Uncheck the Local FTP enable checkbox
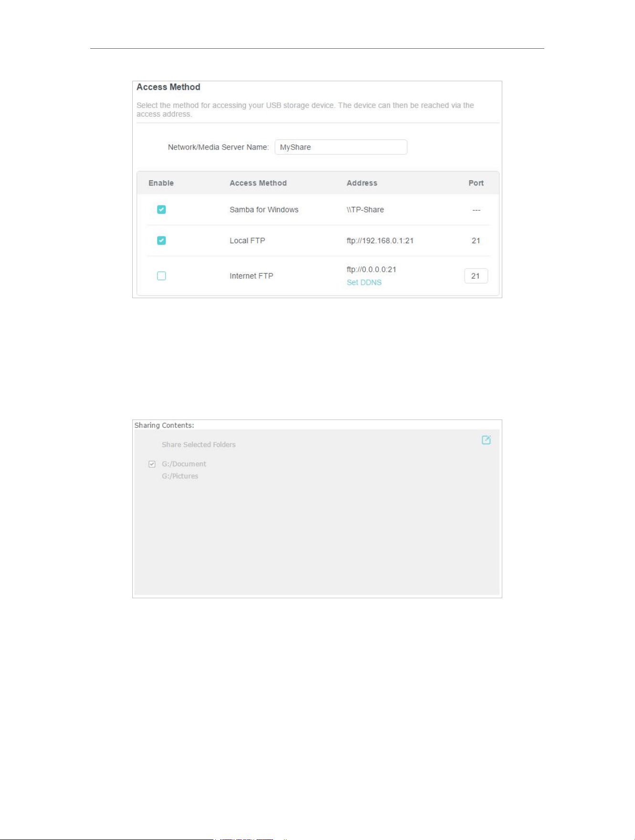The image size is (635, 840). click(161, 240)
